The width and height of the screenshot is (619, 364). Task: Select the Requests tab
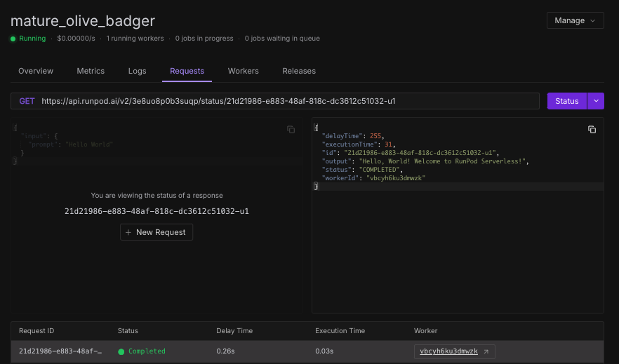coord(187,71)
